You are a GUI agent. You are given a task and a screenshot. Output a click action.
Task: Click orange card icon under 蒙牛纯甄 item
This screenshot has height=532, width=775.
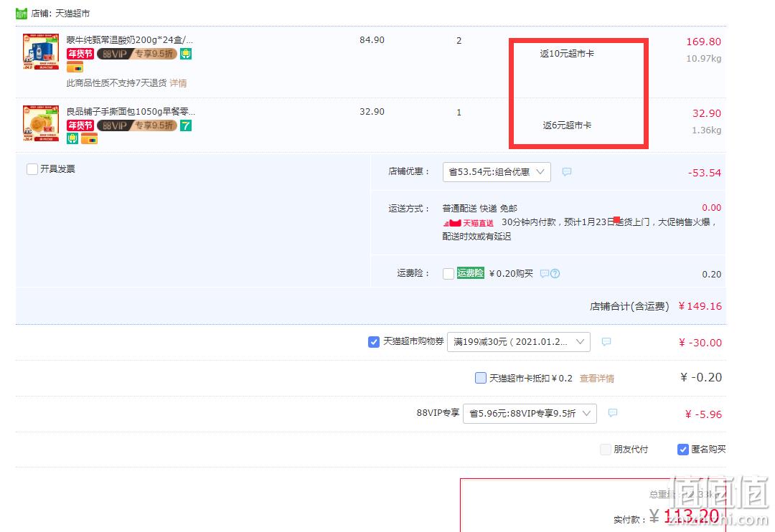tap(75, 67)
